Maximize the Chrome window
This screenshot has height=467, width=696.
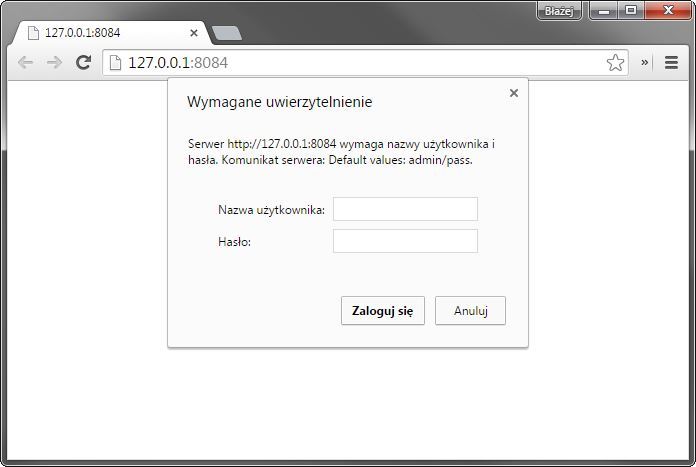(631, 11)
